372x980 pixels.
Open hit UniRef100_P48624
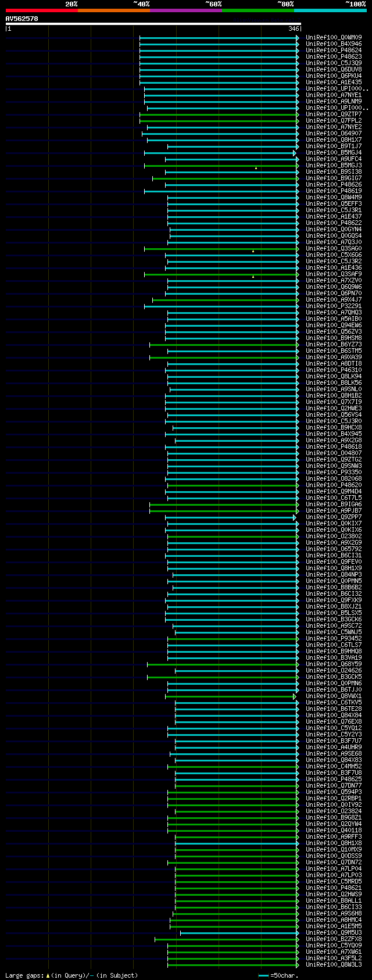tap(334, 51)
